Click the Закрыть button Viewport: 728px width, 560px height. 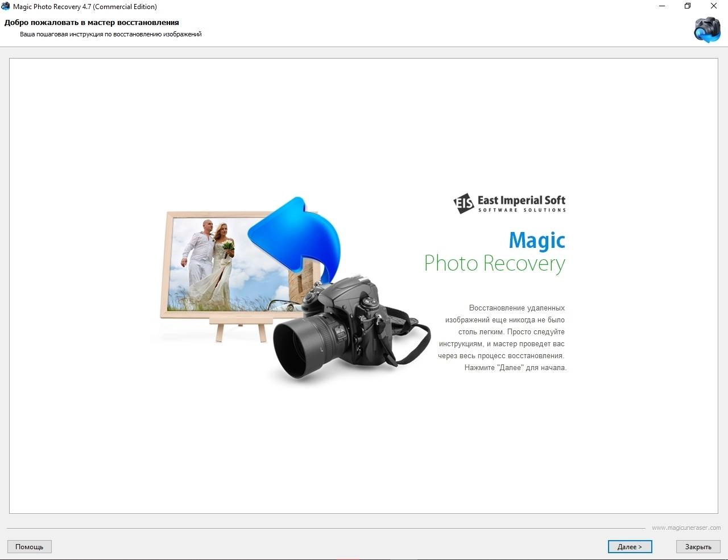698,546
